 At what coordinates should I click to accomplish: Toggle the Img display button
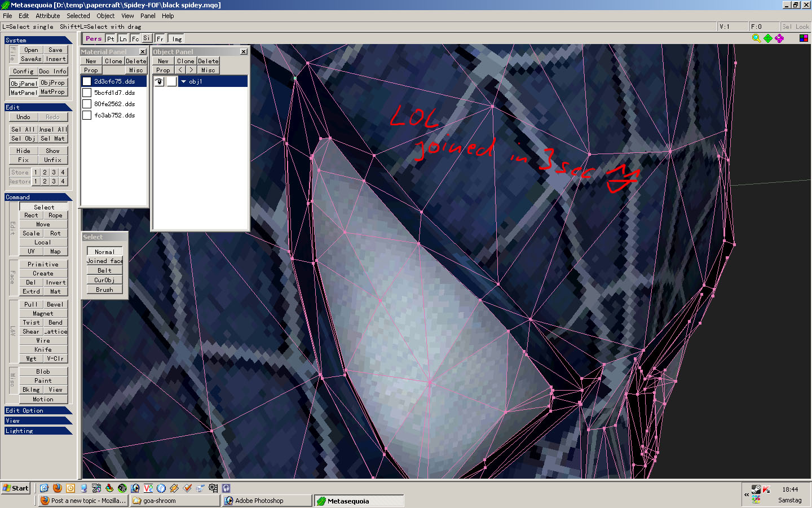(x=177, y=38)
